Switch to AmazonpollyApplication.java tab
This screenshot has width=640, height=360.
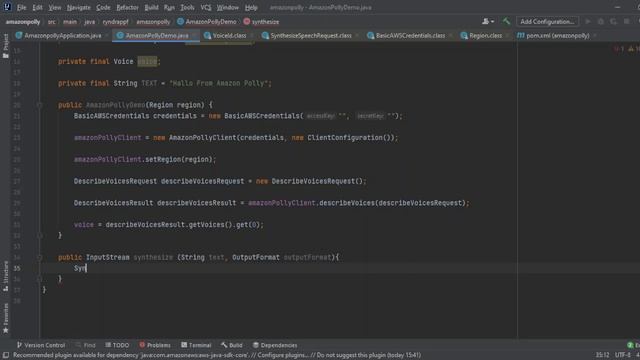pyautogui.click(x=62, y=36)
